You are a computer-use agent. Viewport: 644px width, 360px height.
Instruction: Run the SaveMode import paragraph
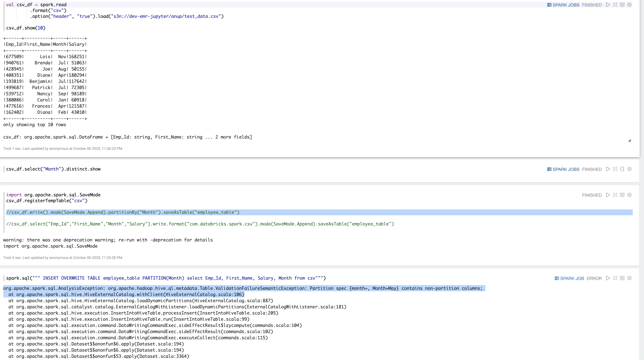[x=608, y=195]
